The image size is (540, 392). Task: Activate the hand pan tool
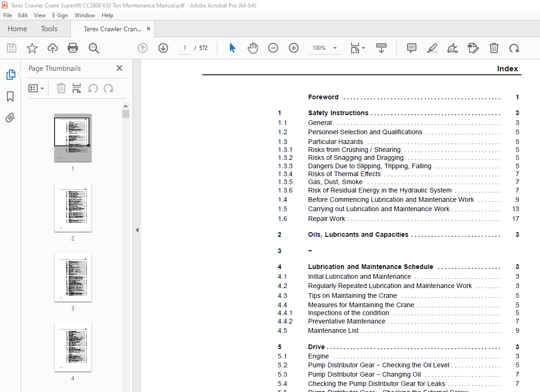click(253, 48)
